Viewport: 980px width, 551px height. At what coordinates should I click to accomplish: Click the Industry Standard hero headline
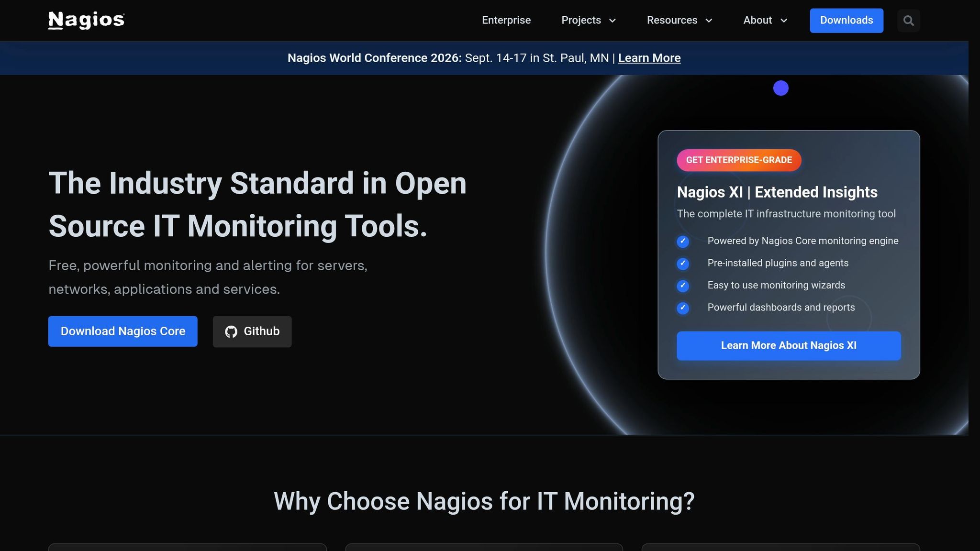pos(257,204)
